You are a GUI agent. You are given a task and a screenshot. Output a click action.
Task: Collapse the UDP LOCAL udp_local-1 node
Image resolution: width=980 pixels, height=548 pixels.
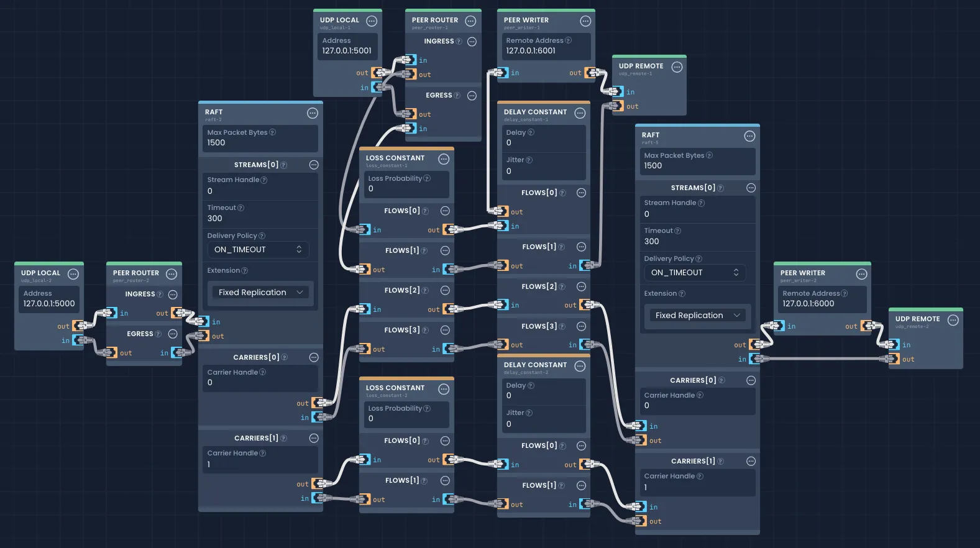(x=372, y=21)
